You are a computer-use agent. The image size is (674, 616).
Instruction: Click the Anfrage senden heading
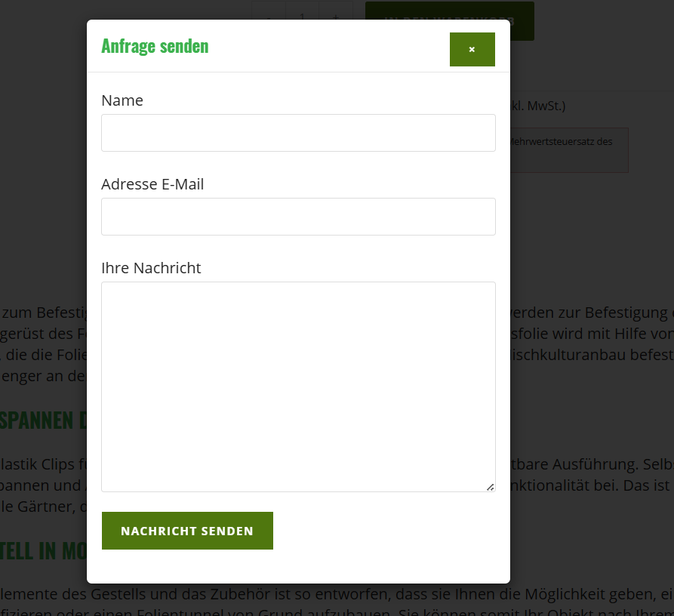(155, 46)
